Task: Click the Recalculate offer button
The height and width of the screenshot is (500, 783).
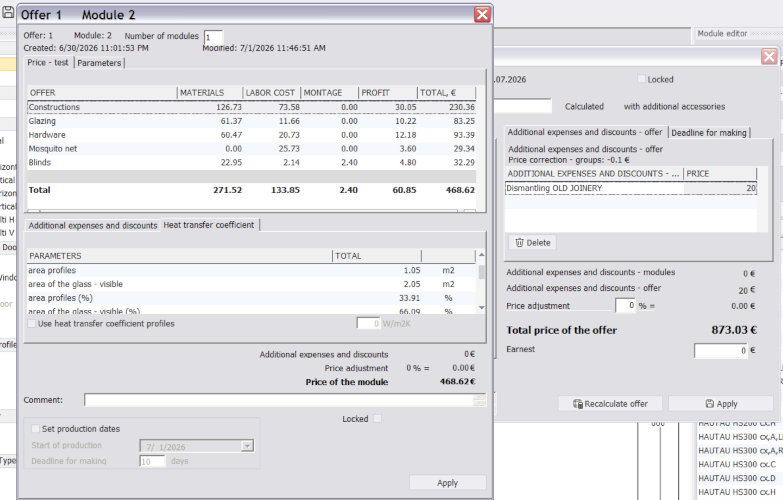Action: click(610, 404)
